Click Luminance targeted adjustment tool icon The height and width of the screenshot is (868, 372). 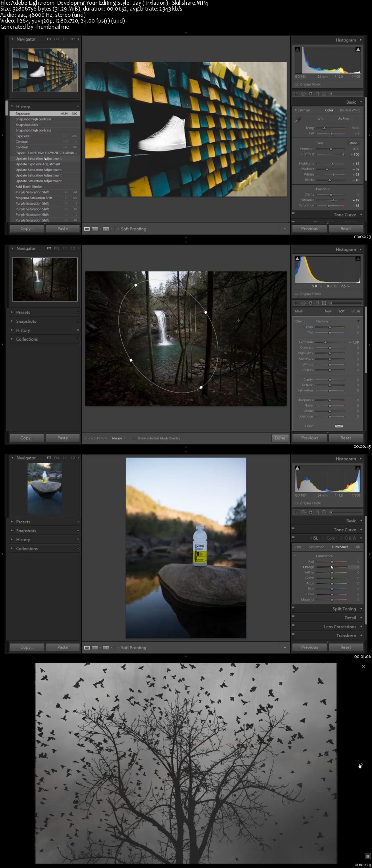click(295, 555)
